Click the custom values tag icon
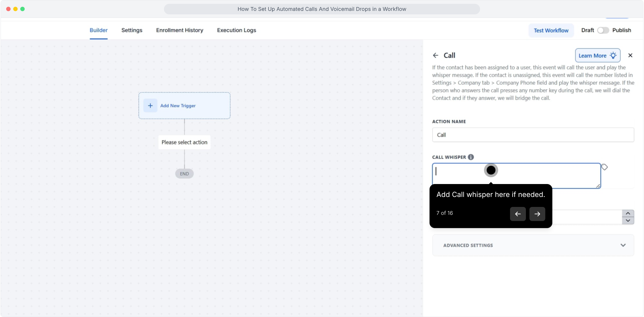Viewport: 644px width, 317px height. [604, 167]
